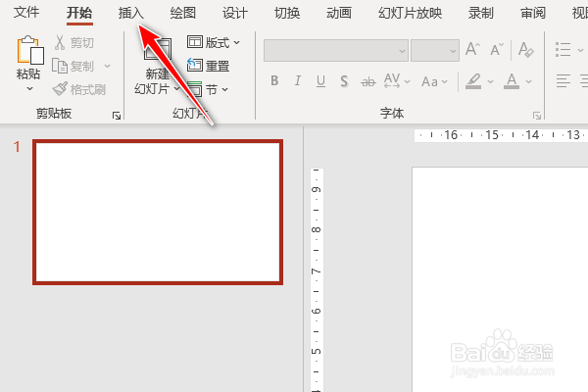The width and height of the screenshot is (588, 392).
Task: Open the 字体 font dialog launcher
Action: 537,116
